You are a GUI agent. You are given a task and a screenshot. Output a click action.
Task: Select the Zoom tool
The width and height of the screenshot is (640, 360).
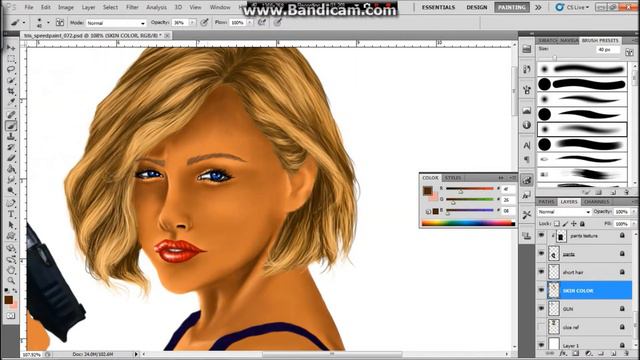[11, 280]
